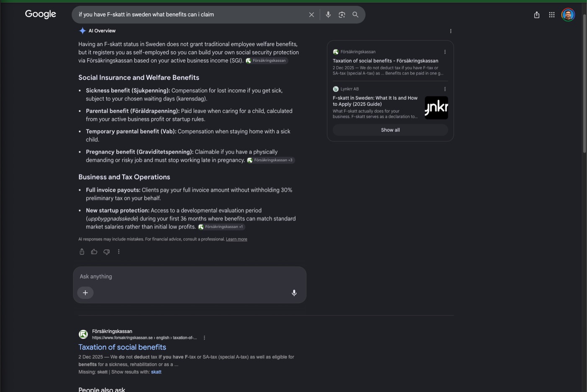Click the magnifier search button

[355, 15]
